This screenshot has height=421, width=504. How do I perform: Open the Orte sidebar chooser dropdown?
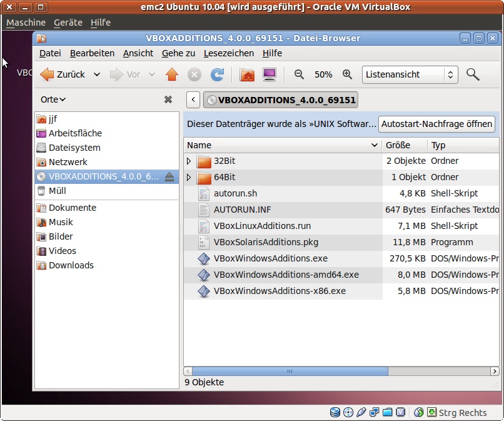53,99
